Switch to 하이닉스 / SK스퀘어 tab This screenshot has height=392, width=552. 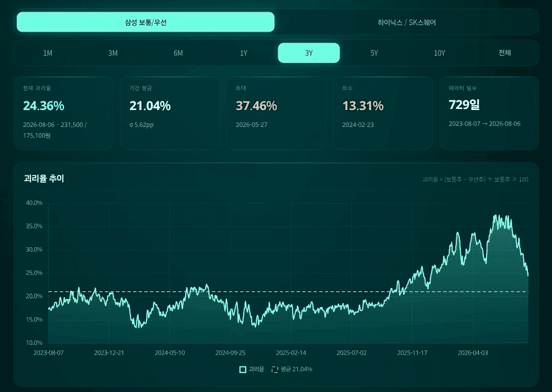click(407, 22)
